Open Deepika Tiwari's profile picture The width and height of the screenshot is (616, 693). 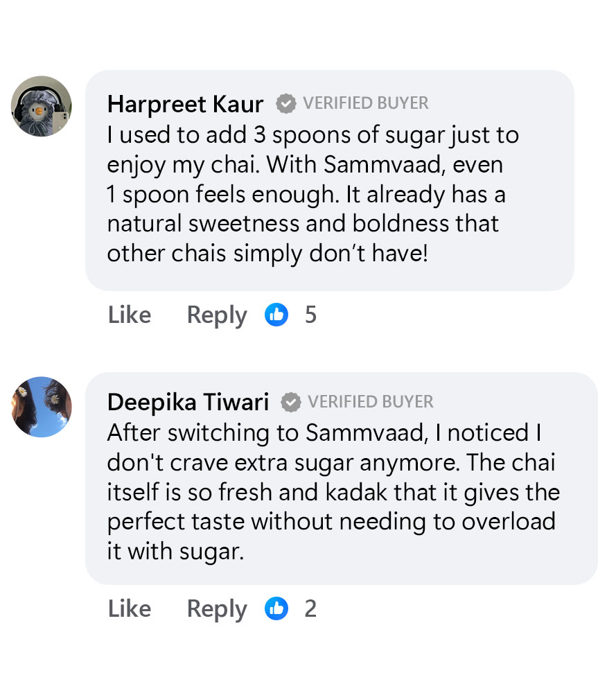tap(41, 407)
